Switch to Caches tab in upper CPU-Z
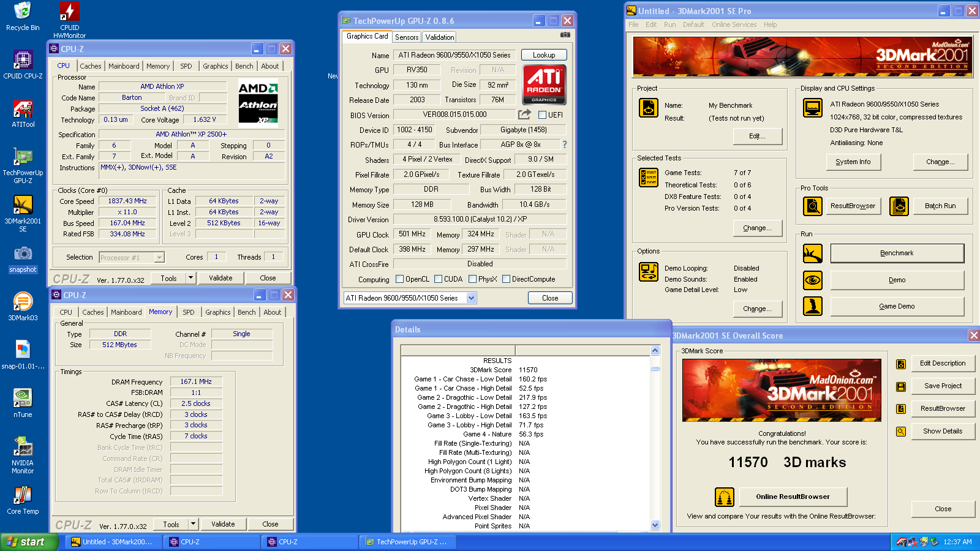The width and height of the screenshot is (980, 551). tap(91, 66)
